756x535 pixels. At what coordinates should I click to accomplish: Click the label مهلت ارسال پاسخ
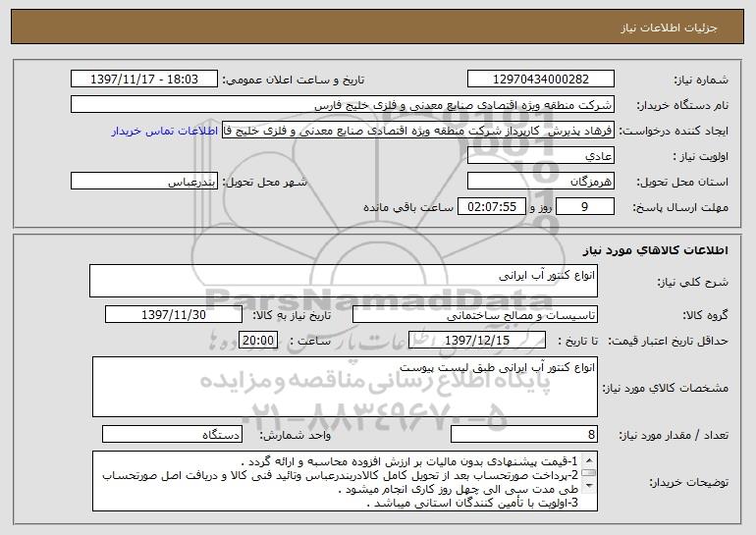[680, 208]
